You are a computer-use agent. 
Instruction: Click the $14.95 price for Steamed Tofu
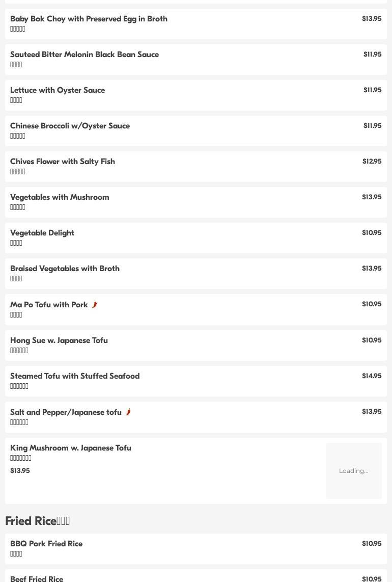pyautogui.click(x=372, y=376)
